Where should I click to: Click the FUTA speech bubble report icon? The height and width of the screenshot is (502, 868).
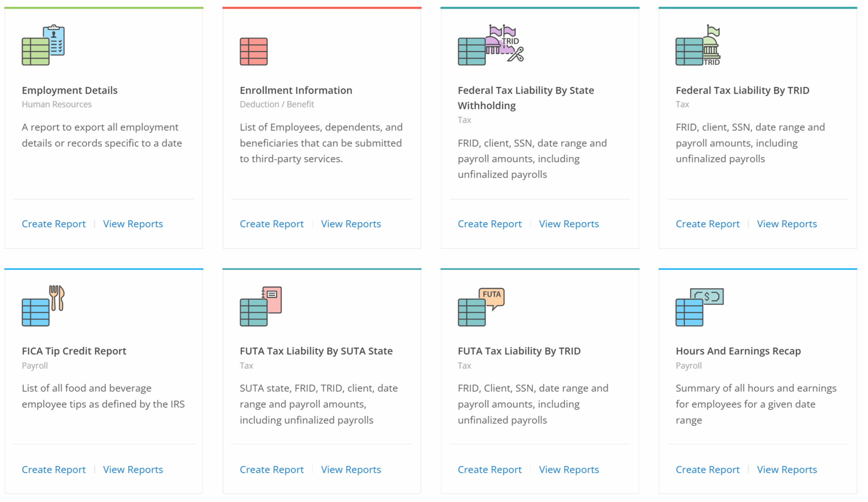[481, 307]
